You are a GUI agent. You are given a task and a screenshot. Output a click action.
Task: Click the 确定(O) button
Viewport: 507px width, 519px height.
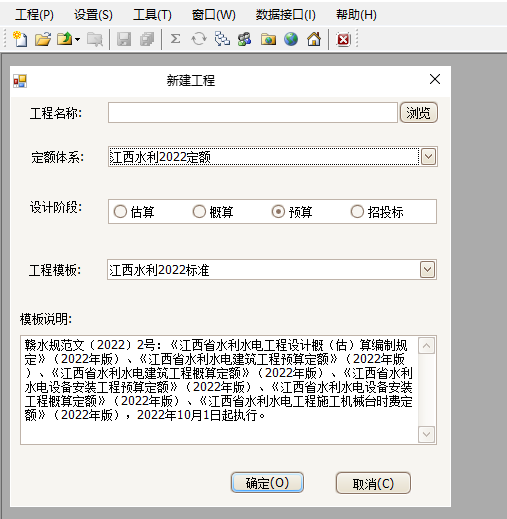[267, 483]
